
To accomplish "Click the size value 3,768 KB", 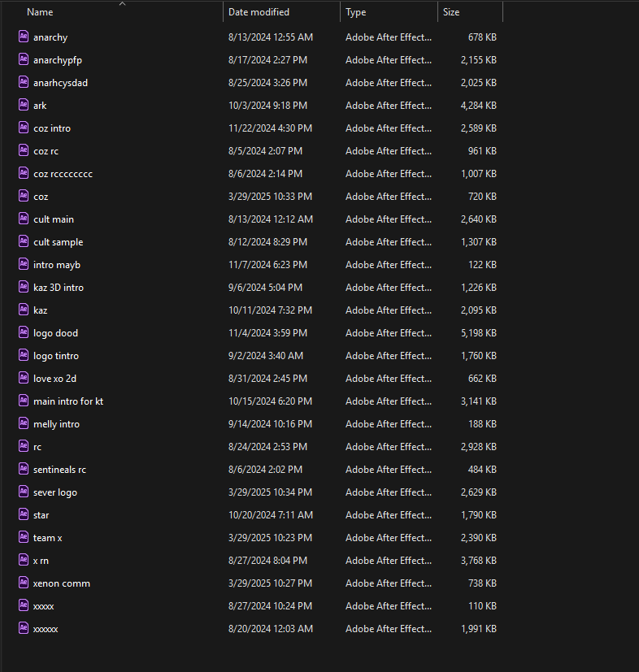I will point(479,561).
